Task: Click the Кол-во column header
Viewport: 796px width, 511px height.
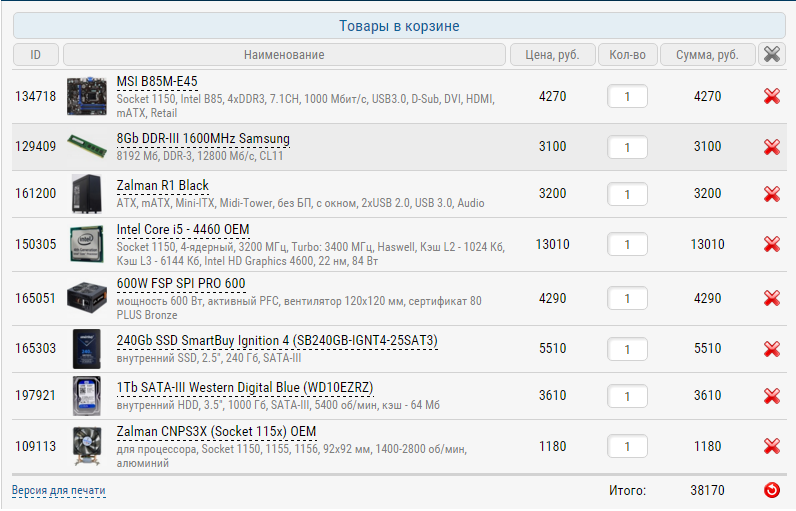Action: click(627, 54)
